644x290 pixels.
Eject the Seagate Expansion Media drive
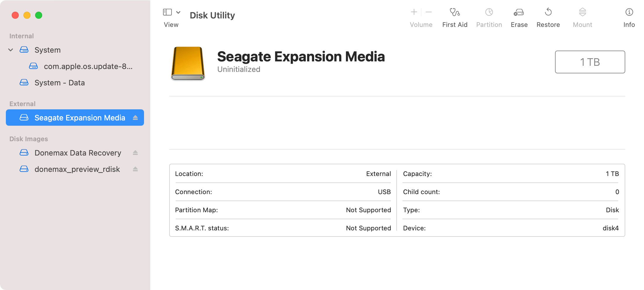(135, 118)
